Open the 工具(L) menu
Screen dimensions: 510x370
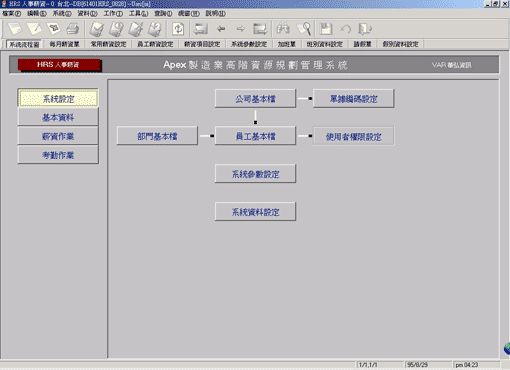point(138,13)
